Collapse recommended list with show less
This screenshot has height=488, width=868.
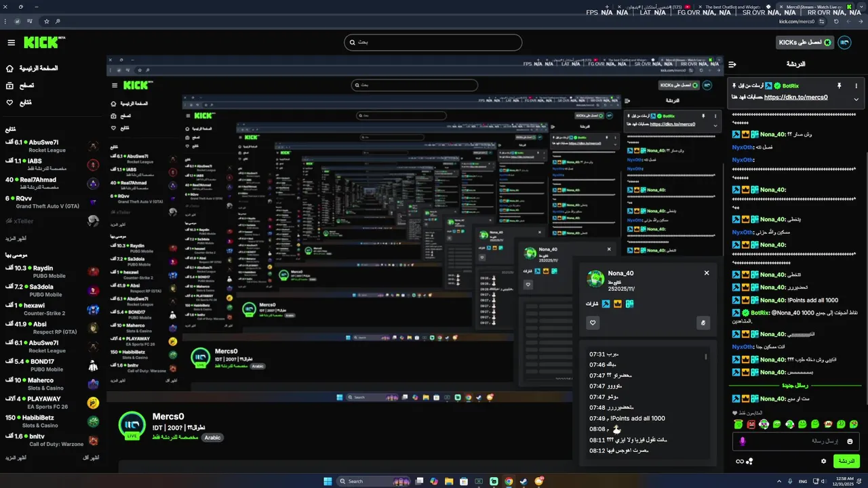tap(91, 458)
